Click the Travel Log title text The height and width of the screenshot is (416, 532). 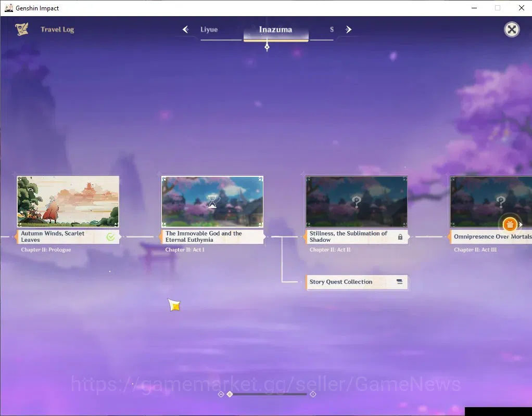[x=57, y=30]
